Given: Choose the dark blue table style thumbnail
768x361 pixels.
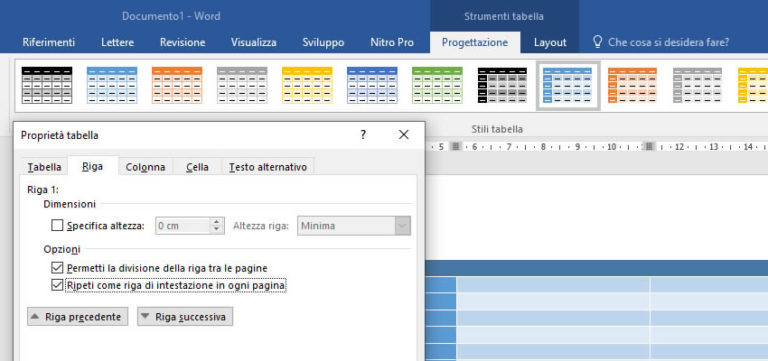Looking at the screenshot, I should [x=372, y=85].
